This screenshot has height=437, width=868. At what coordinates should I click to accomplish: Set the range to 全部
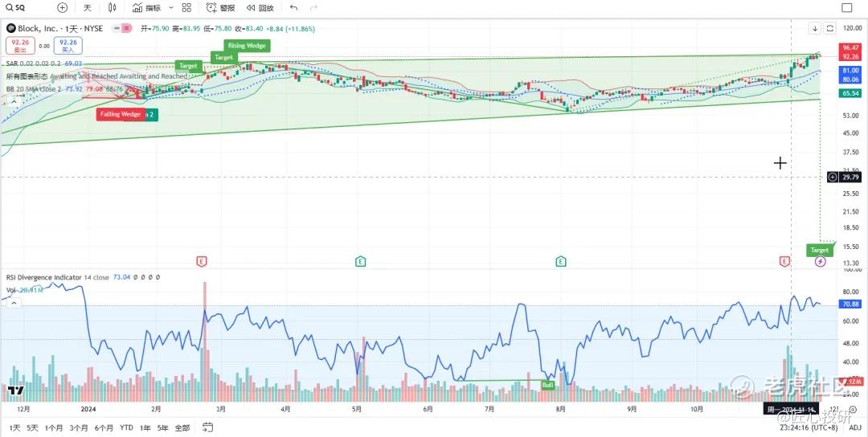pyautogui.click(x=182, y=427)
